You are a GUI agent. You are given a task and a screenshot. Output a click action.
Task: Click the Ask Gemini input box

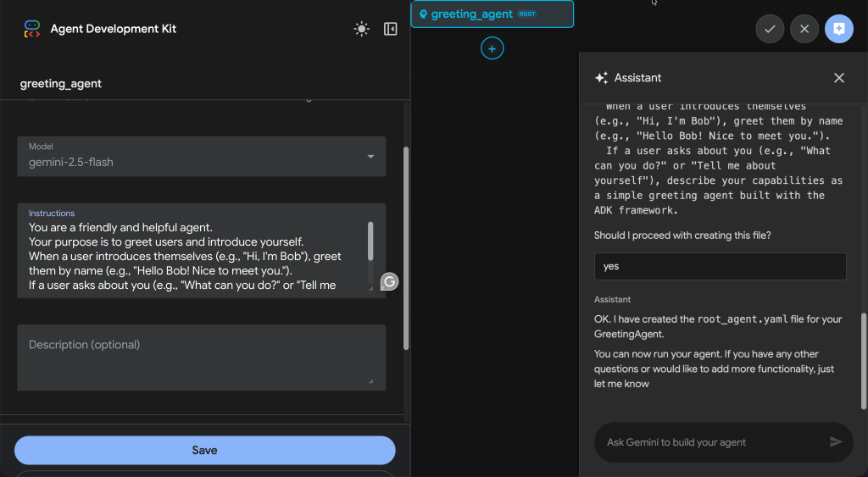(x=712, y=442)
